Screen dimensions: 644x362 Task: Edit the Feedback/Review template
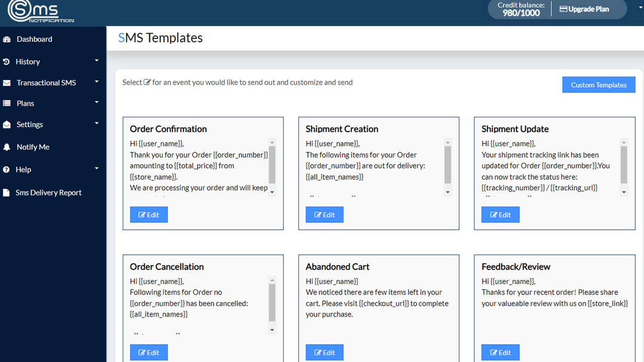point(501,352)
